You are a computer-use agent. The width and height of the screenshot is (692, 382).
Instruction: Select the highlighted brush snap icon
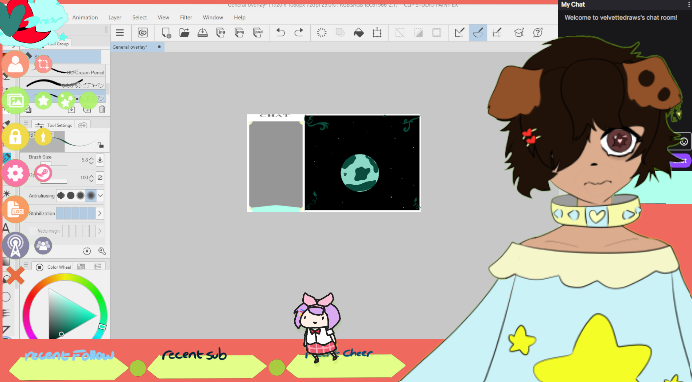[x=478, y=33]
